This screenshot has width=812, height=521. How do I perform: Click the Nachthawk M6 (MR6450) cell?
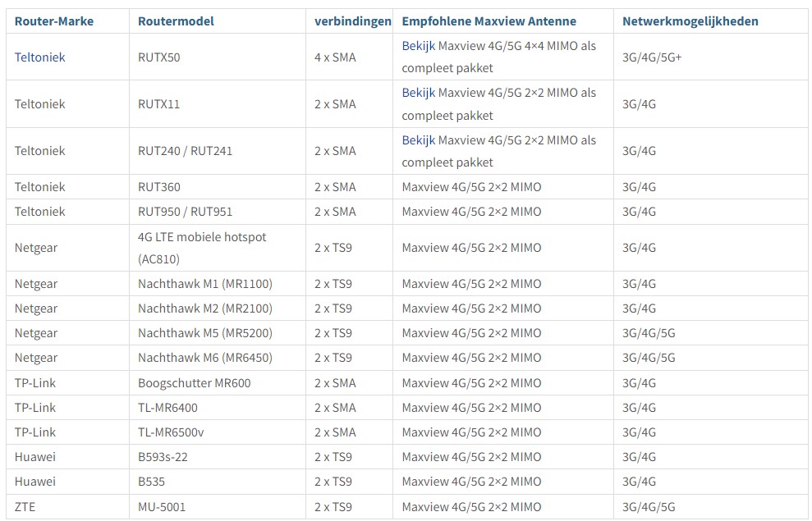(x=204, y=358)
